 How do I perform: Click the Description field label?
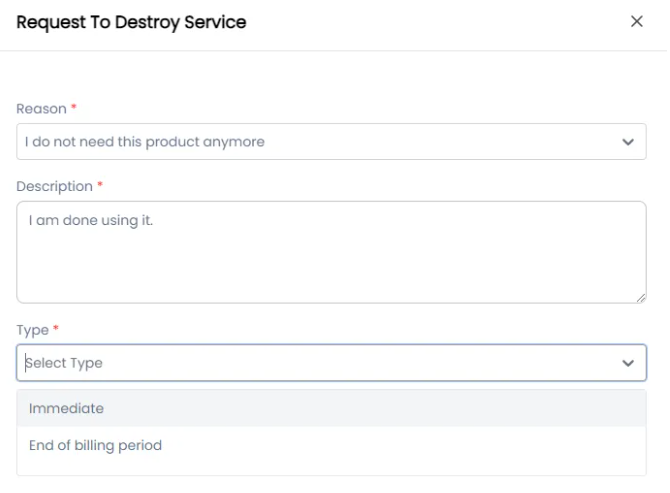[x=54, y=186]
